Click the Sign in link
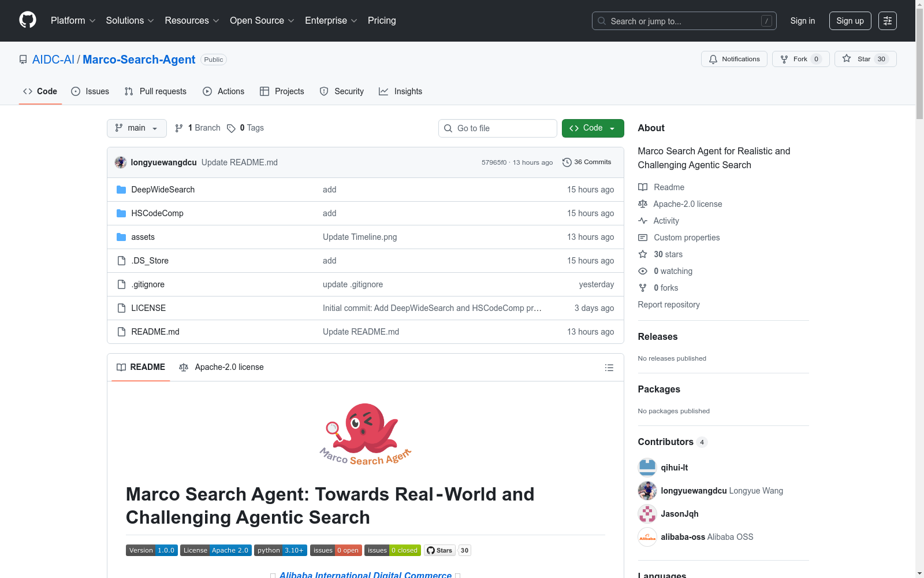Viewport: 924px width, 578px height. coord(803,21)
